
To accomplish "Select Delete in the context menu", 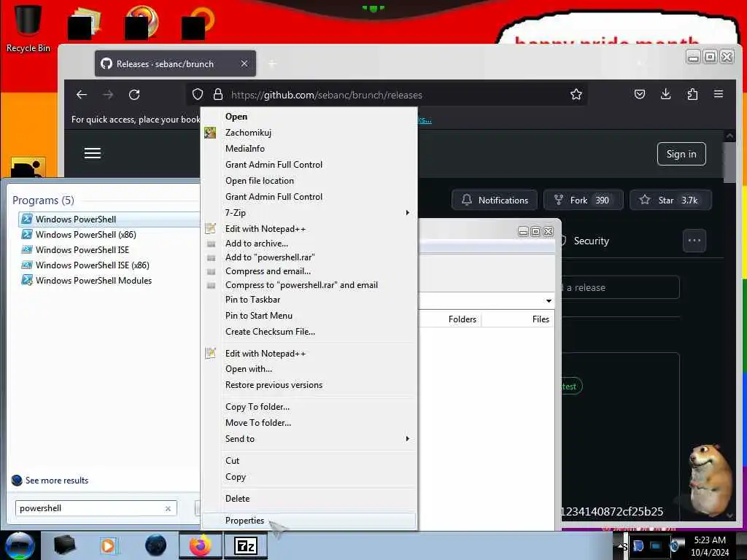I will point(309,499).
